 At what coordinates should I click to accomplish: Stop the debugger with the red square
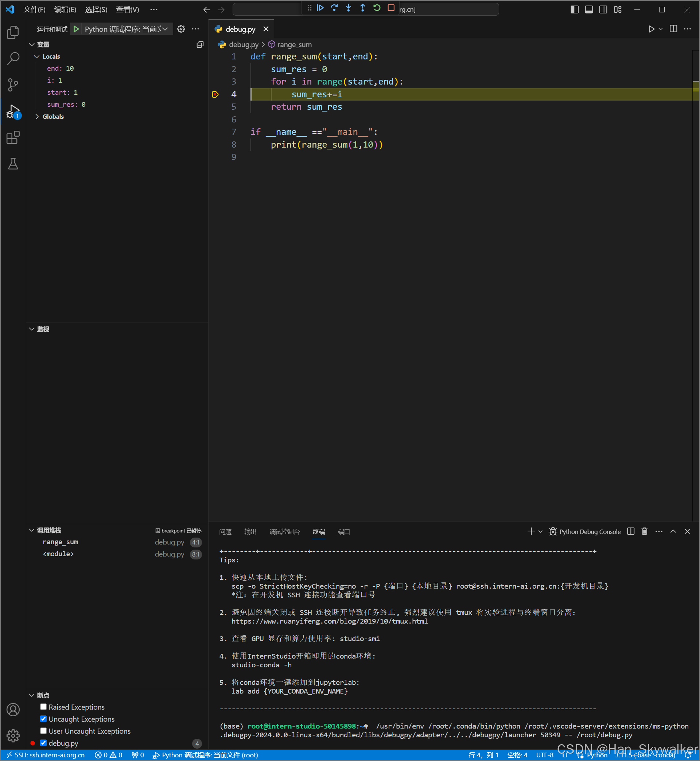click(x=391, y=8)
